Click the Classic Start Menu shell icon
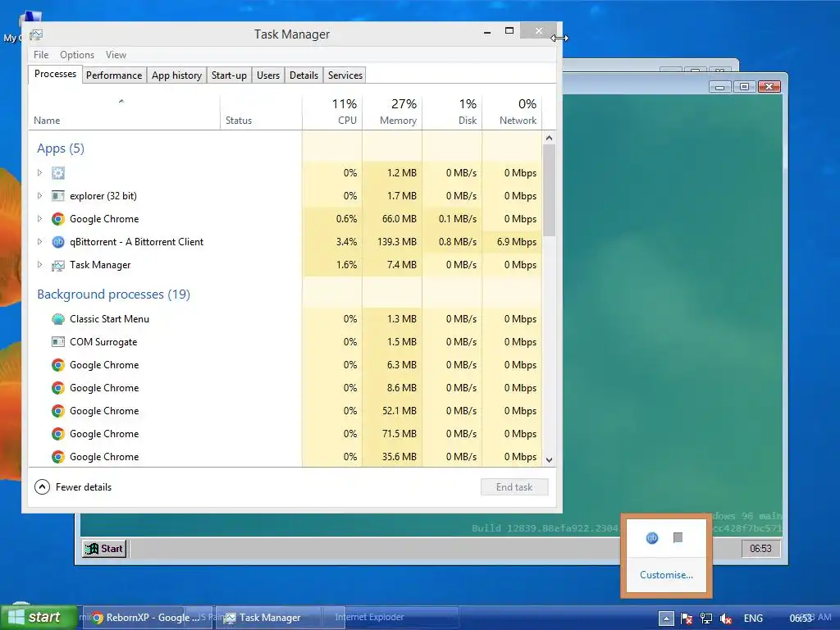 [x=58, y=319]
